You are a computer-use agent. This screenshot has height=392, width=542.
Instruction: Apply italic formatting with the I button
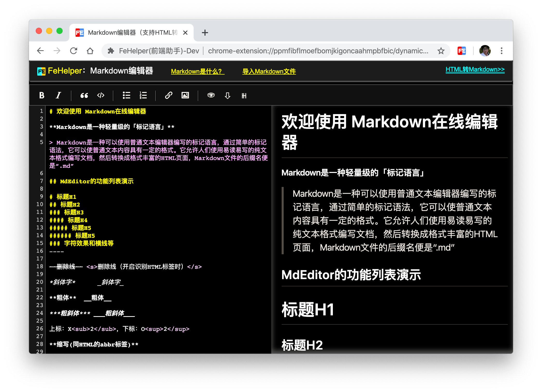(x=58, y=96)
